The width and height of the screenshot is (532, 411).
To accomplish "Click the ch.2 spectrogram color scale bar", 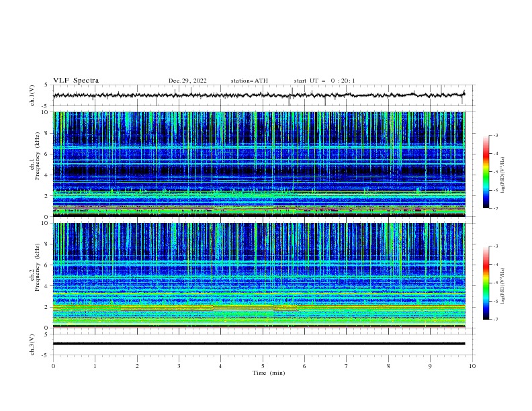I will (x=486, y=283).
